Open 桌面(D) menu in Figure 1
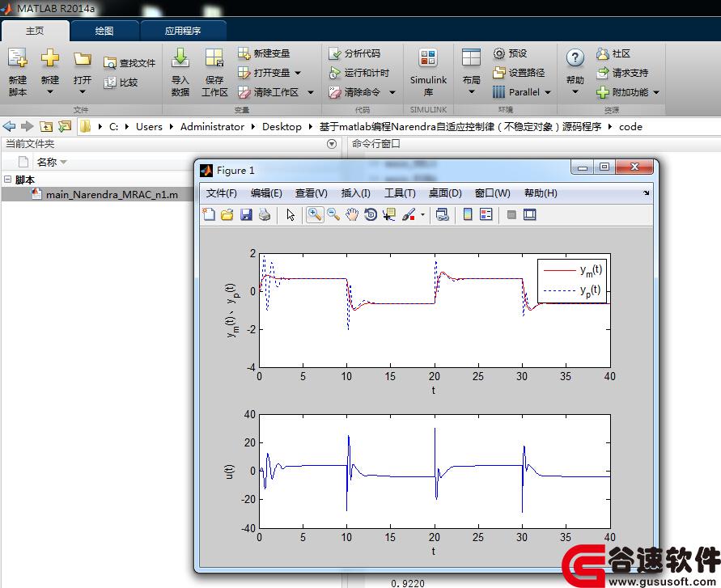Screen dimensions: 721x588 tap(444, 193)
